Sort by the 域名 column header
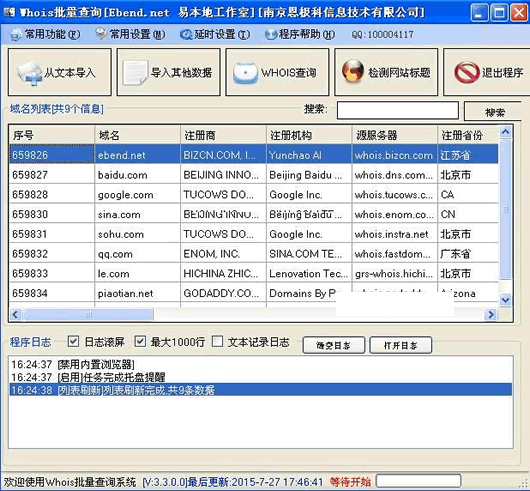The image size is (530, 491). 138,135
